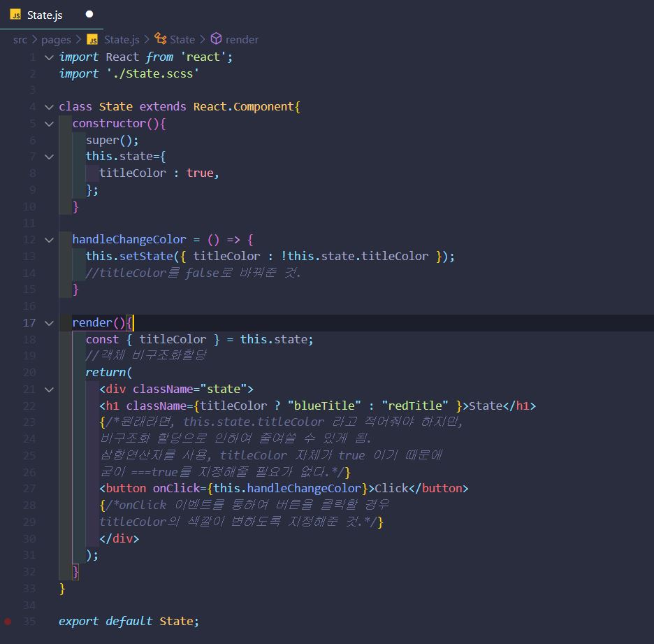
Task: Click "blueTitle" string on line 22
Action: 324,406
